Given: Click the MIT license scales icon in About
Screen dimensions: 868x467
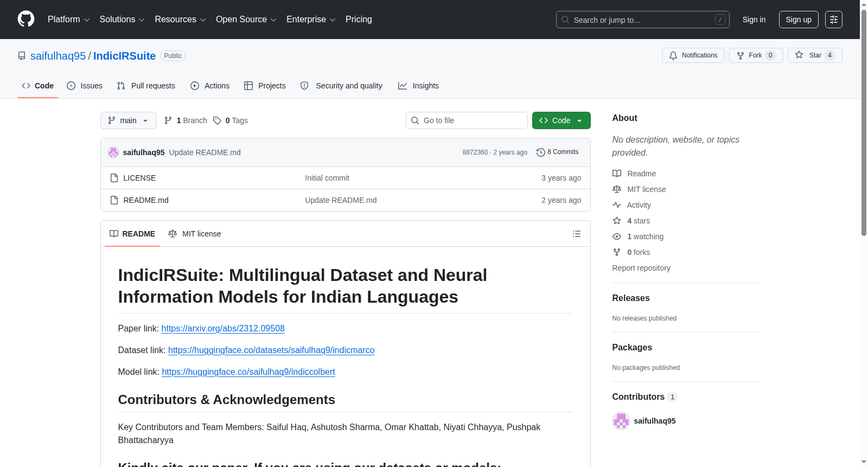Looking at the screenshot, I should coord(617,189).
